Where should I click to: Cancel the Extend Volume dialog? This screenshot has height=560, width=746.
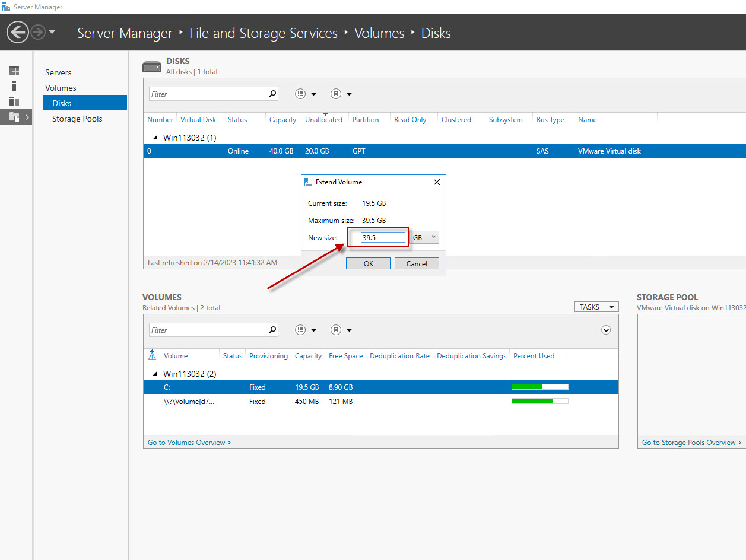pyautogui.click(x=417, y=263)
